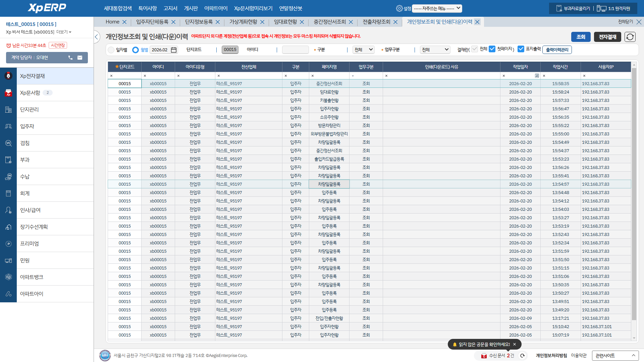Toggle the 표지출력 checkbox
The width and height of the screenshot is (644, 362).
pos(521,49)
